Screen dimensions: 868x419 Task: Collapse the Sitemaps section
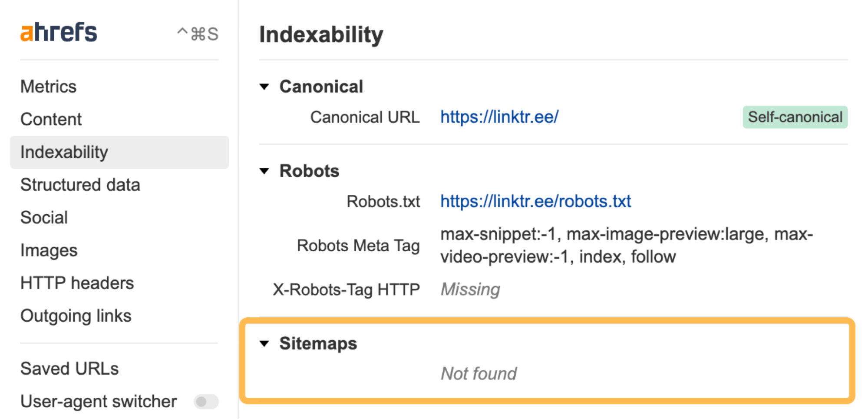(x=264, y=344)
